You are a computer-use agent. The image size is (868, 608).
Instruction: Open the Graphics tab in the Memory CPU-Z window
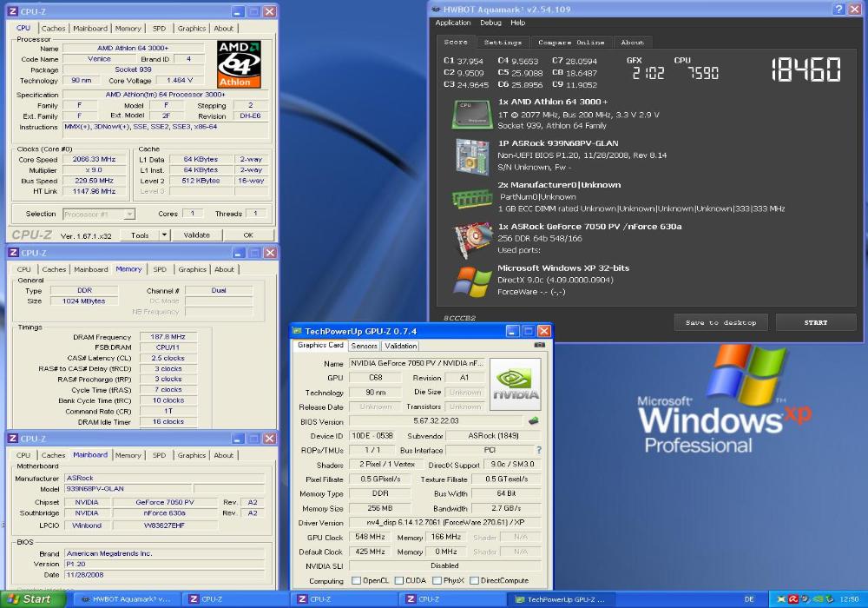(x=192, y=269)
